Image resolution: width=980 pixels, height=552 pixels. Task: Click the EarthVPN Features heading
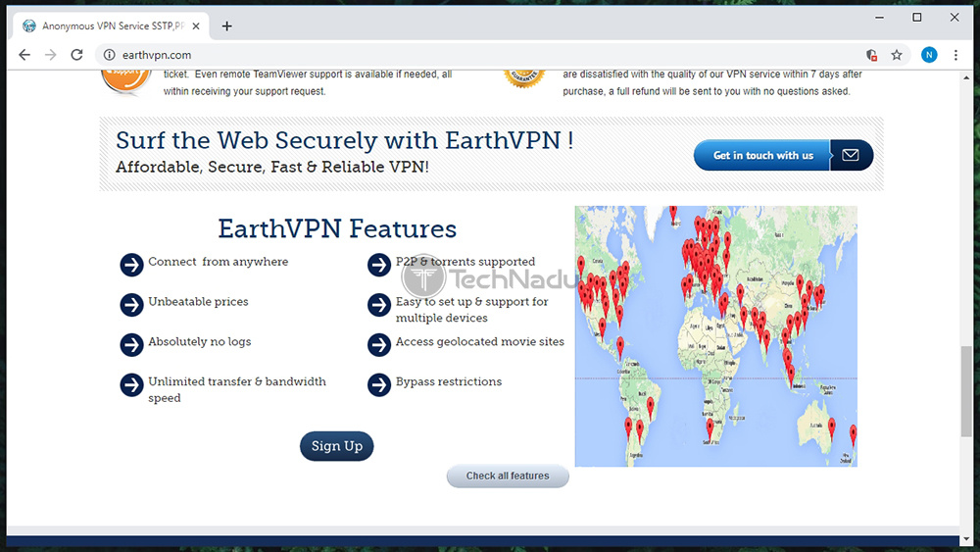337,228
